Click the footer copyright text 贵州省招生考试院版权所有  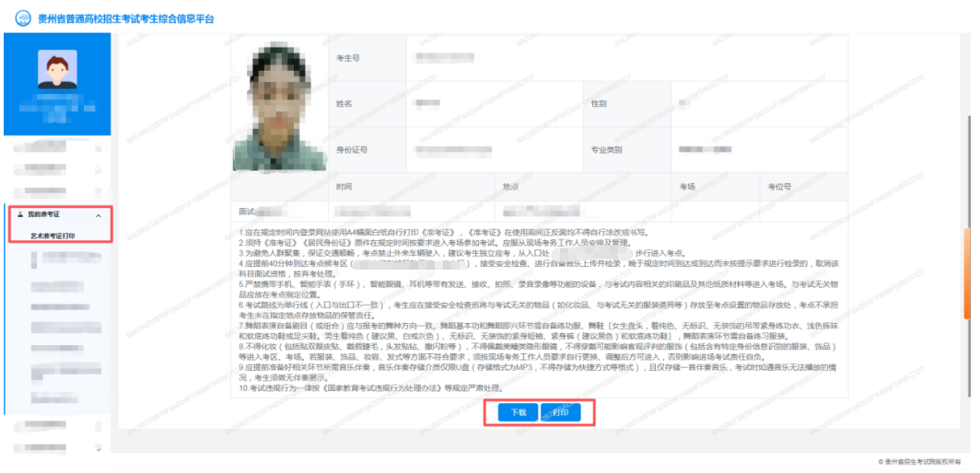[919, 461]
